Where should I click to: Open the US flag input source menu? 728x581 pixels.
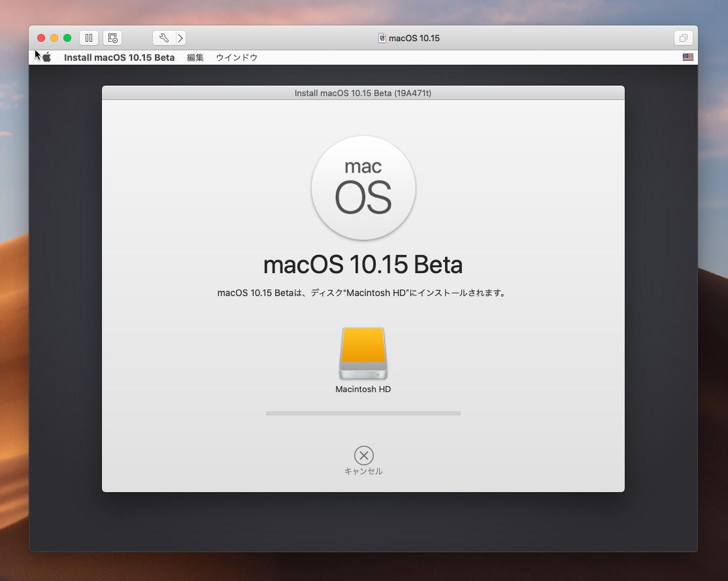coord(687,58)
